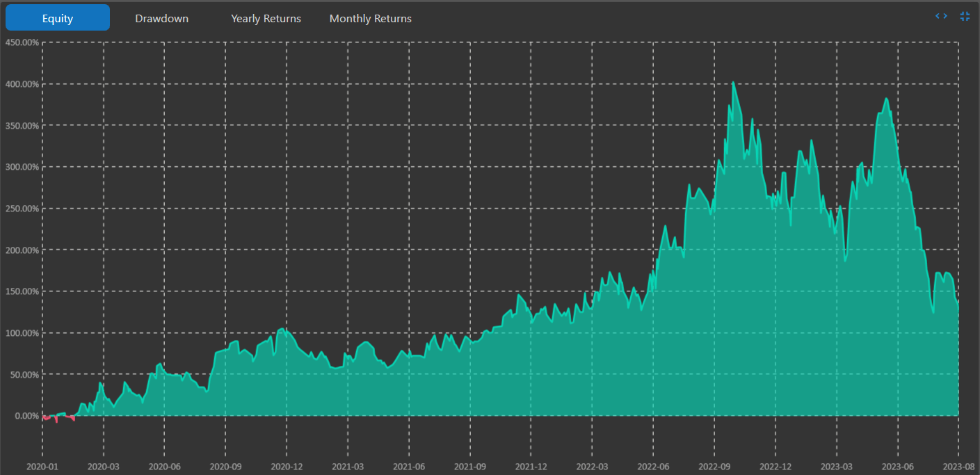Click the 2023-08 date label
Viewport: 980px width, 475px height.
point(958,466)
